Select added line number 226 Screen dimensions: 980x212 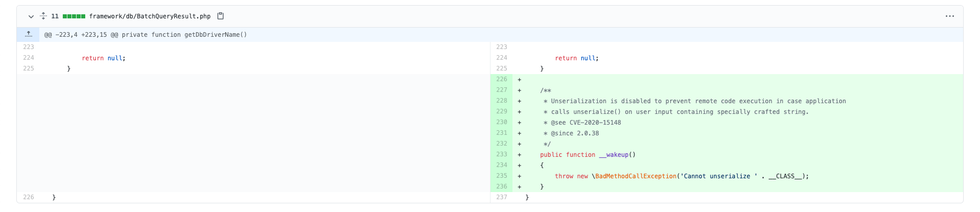point(501,80)
